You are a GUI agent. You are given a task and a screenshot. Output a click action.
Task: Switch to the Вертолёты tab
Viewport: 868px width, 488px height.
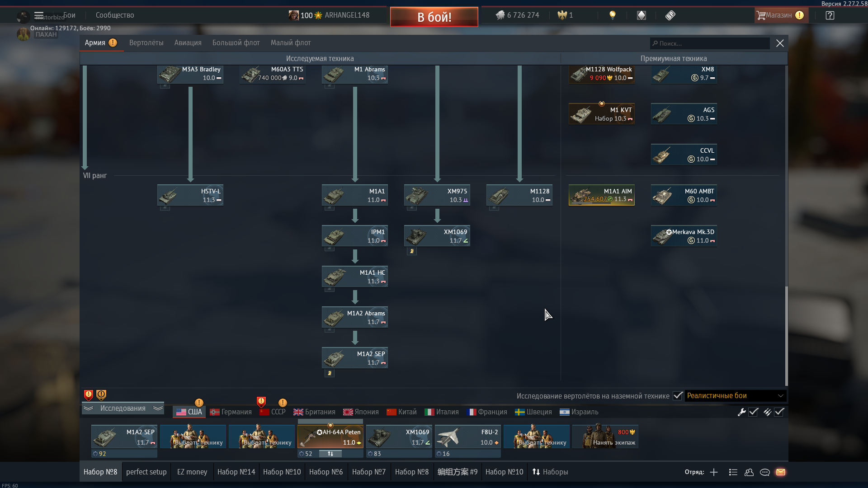(x=146, y=42)
